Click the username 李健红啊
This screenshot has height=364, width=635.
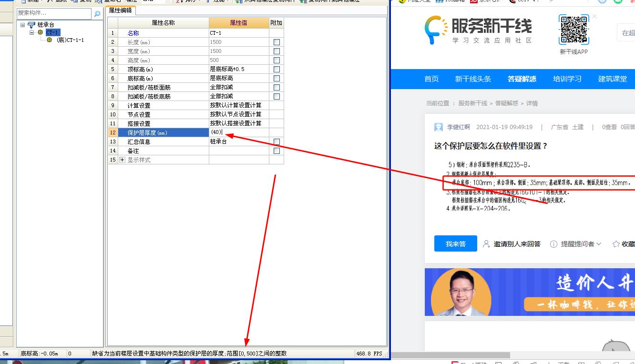click(x=459, y=127)
